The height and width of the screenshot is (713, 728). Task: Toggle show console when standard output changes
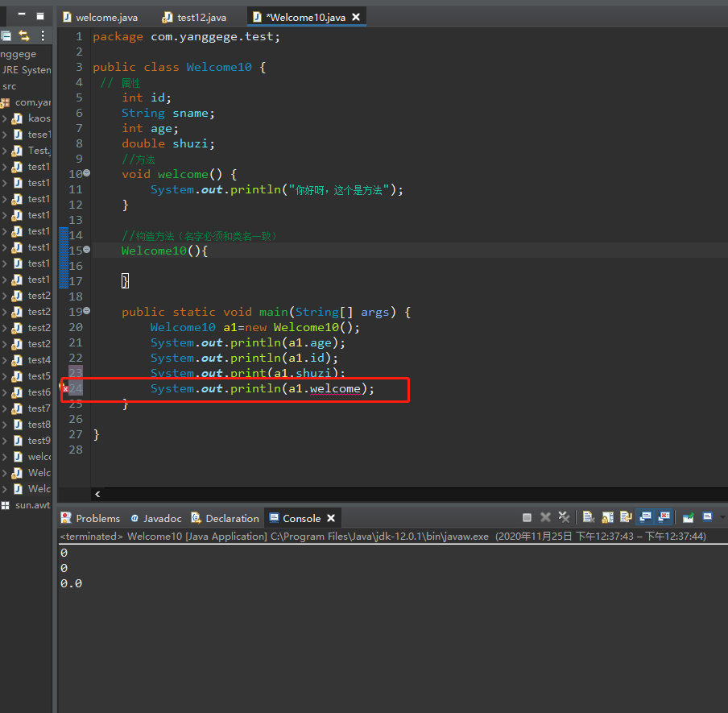645,517
